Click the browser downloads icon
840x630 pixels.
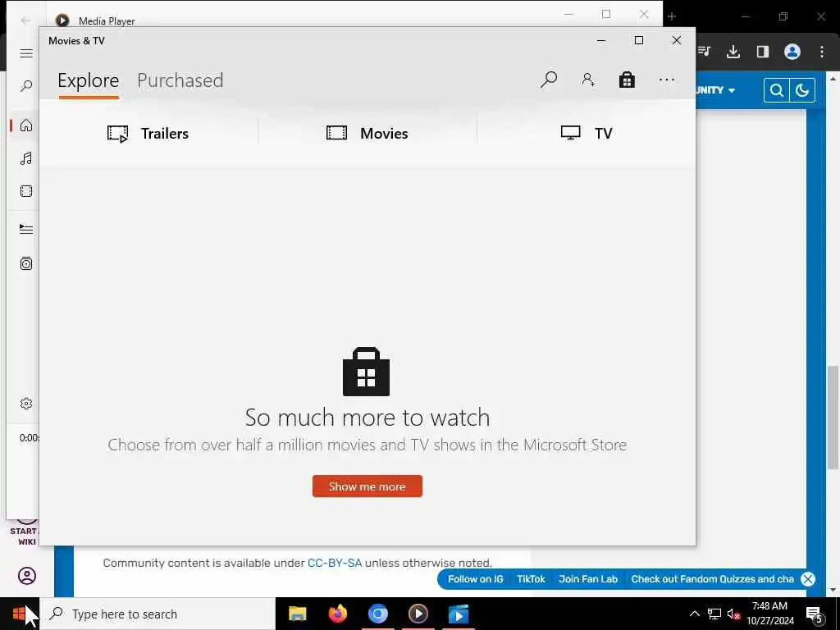click(733, 52)
